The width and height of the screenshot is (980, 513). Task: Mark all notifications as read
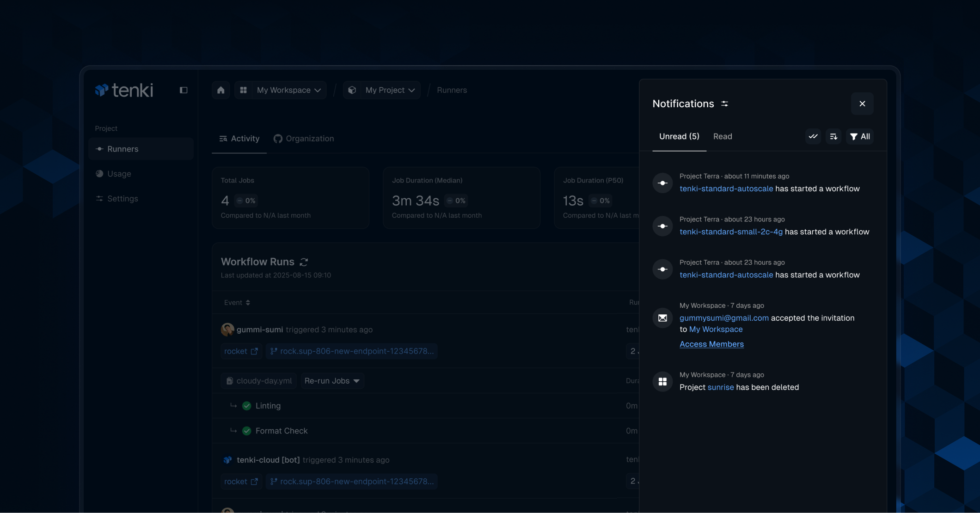[813, 136]
